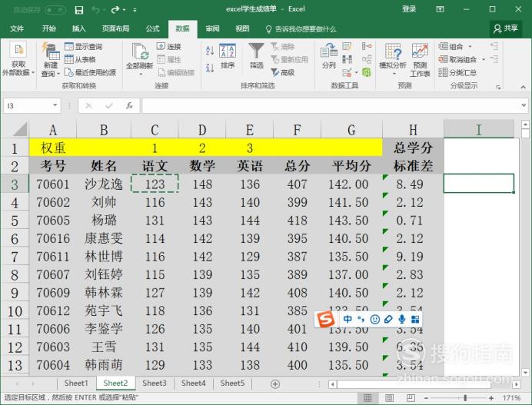Click in the formula bar
532x405 pixels.
point(331,106)
